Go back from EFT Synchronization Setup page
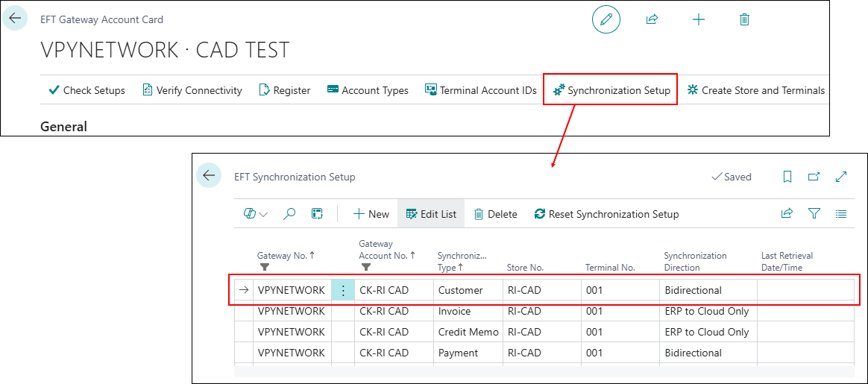This screenshot has height=384, width=868. point(209,176)
